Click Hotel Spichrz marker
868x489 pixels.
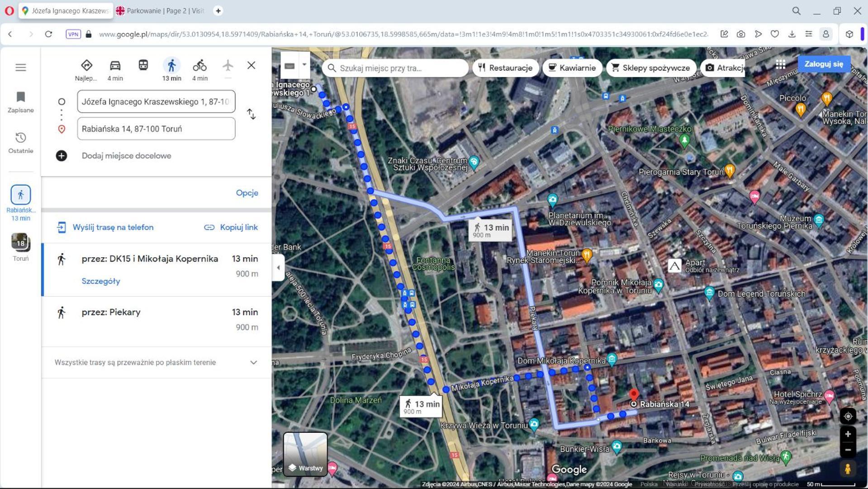(x=829, y=396)
